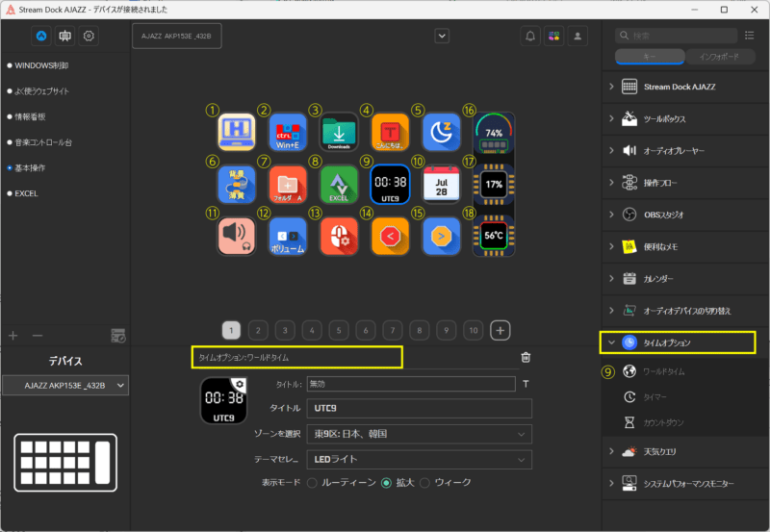
Task: Select the よく使うウェブサイト scene
Action: click(41, 91)
